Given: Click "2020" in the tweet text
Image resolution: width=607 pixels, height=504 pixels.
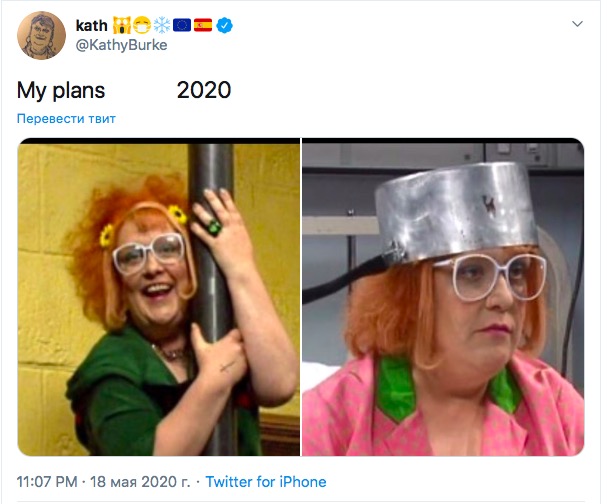Looking at the screenshot, I should pos(204,90).
